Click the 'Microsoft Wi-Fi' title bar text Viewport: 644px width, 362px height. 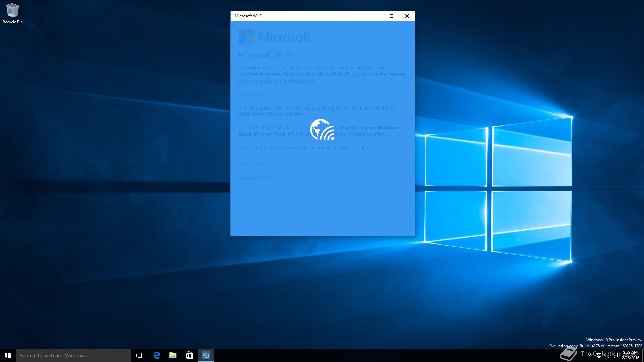[249, 16]
